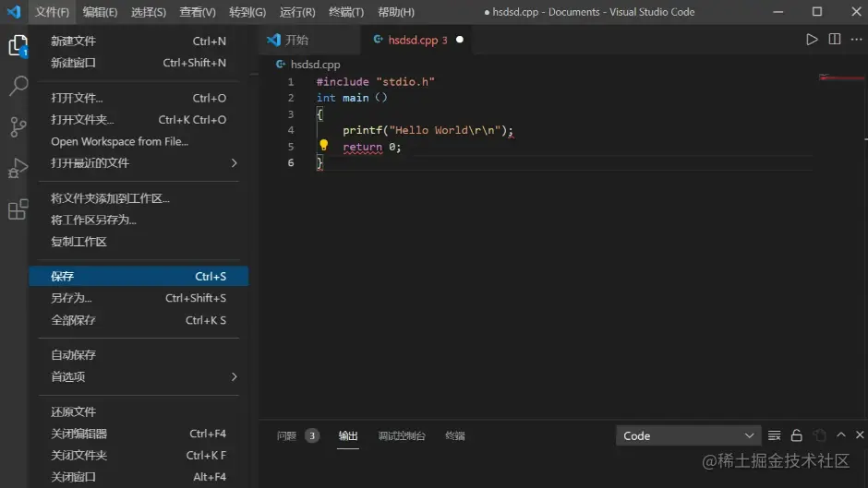Click hsdsd.cpp in the breadcrumb
Screen dimensions: 868x488
coord(315,65)
